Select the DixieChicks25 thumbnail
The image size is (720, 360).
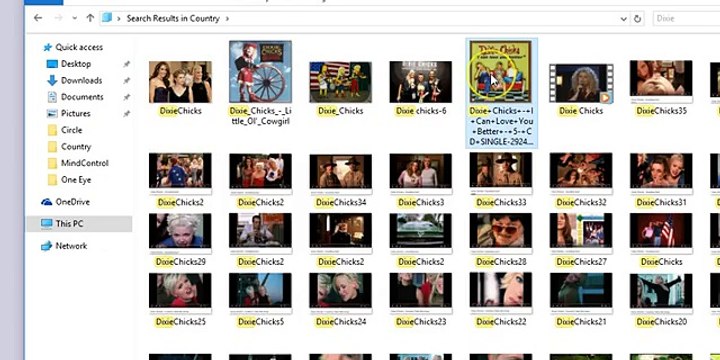tap(180, 293)
